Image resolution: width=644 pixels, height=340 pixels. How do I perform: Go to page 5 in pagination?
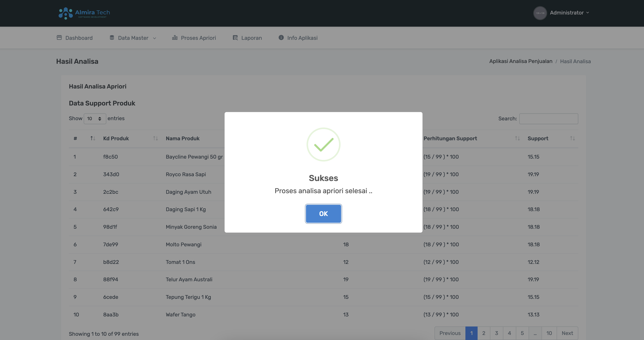[x=522, y=333]
